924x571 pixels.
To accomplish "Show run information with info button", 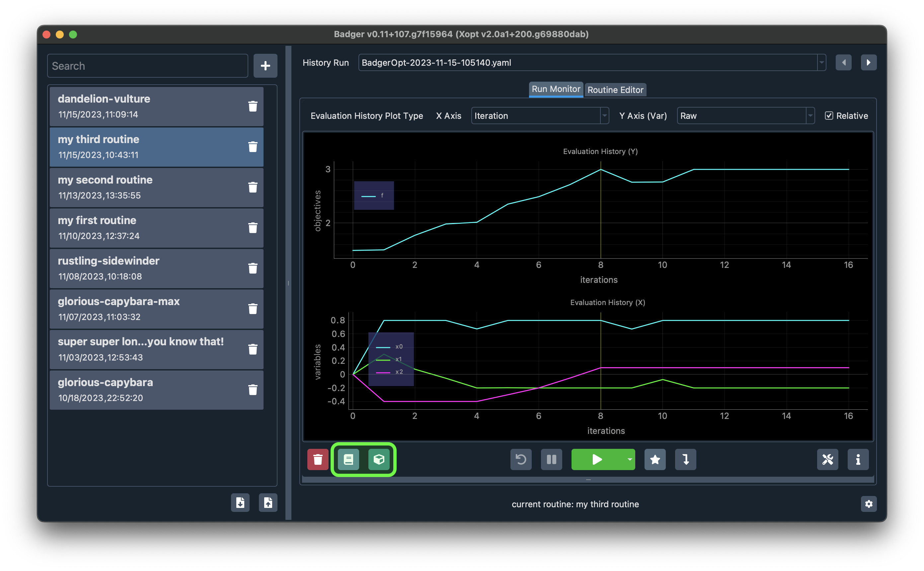I will click(858, 459).
